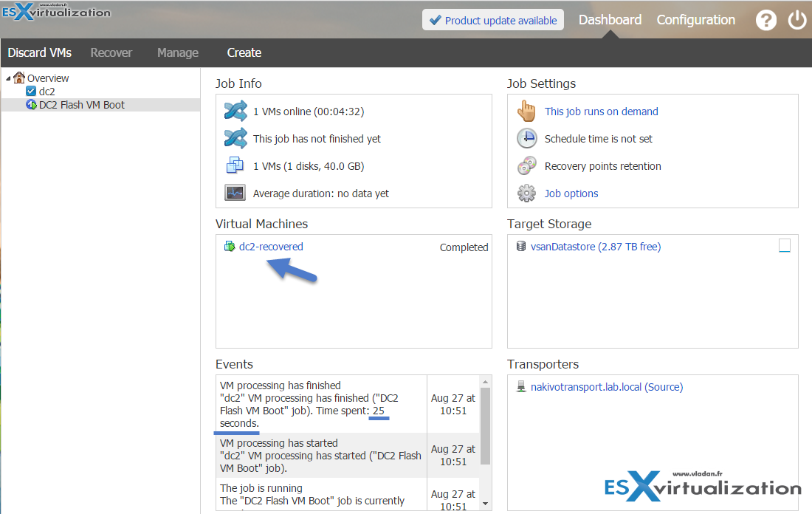Click the VMs disks stacked-windows icon
The height and width of the screenshot is (514, 812).
pos(235,166)
